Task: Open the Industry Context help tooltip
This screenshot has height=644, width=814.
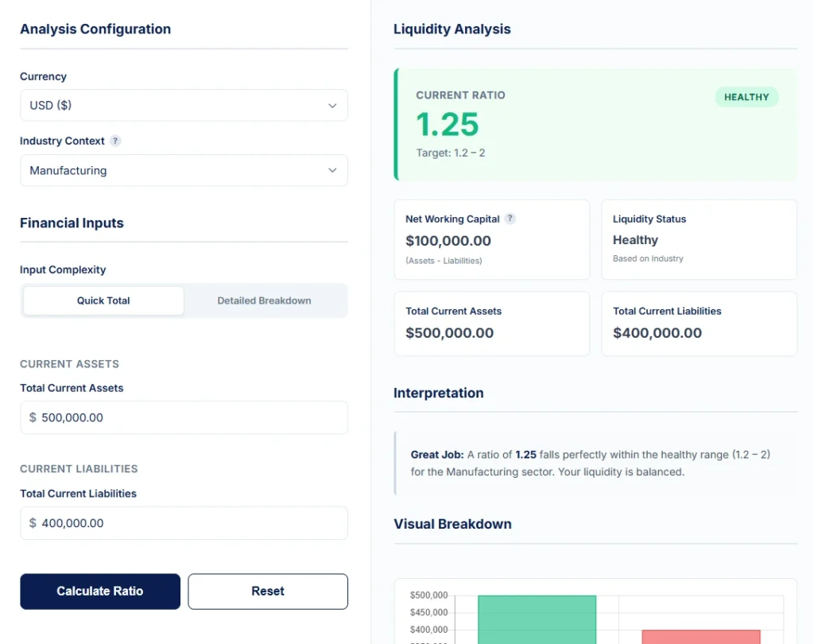Action: click(x=117, y=141)
